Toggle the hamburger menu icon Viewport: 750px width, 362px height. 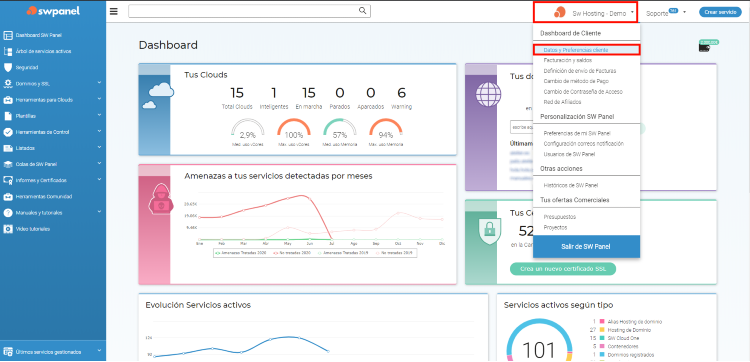coord(113,11)
